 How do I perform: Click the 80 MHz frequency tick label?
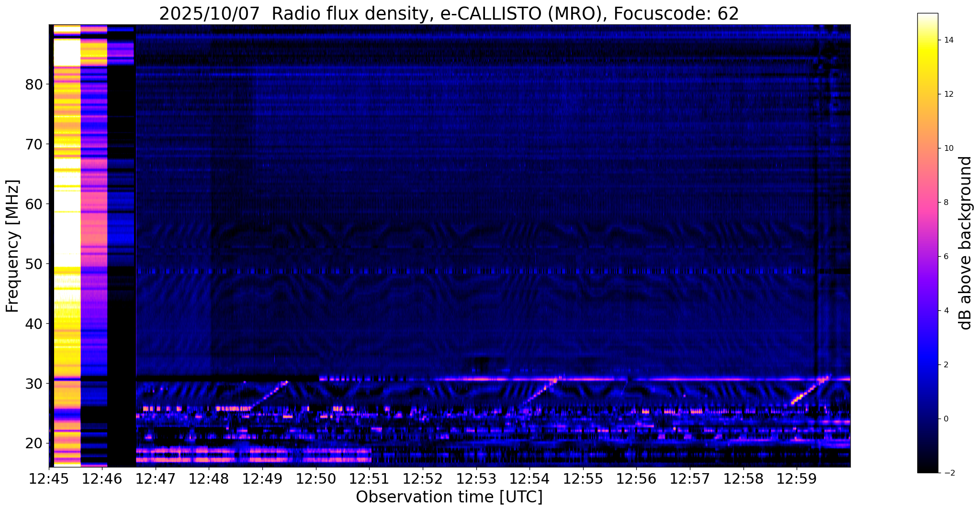point(34,84)
